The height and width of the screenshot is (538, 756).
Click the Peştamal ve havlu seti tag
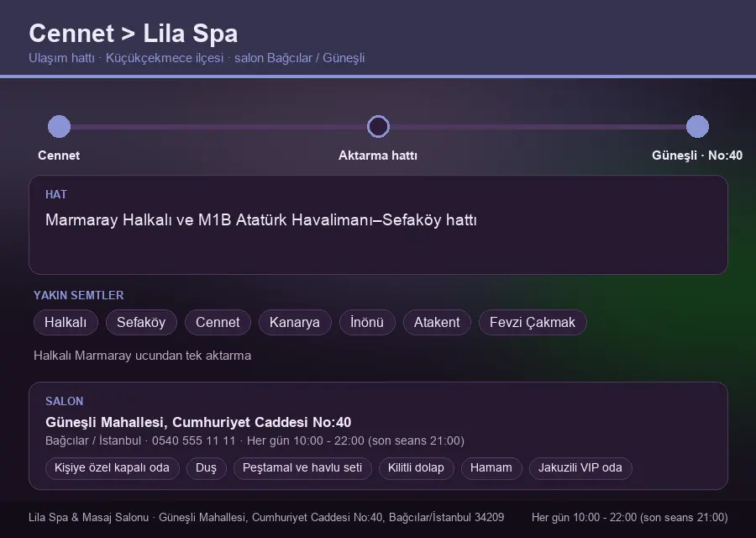click(x=302, y=468)
